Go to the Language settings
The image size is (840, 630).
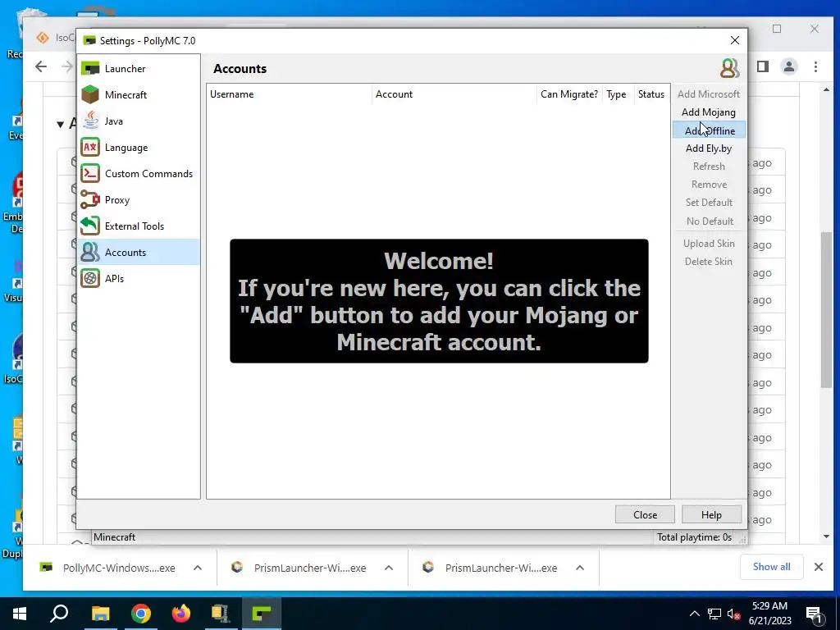point(139,148)
